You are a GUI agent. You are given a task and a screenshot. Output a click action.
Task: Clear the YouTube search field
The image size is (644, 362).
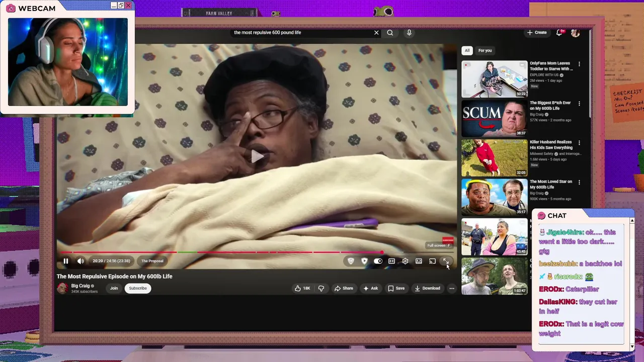[x=376, y=33]
